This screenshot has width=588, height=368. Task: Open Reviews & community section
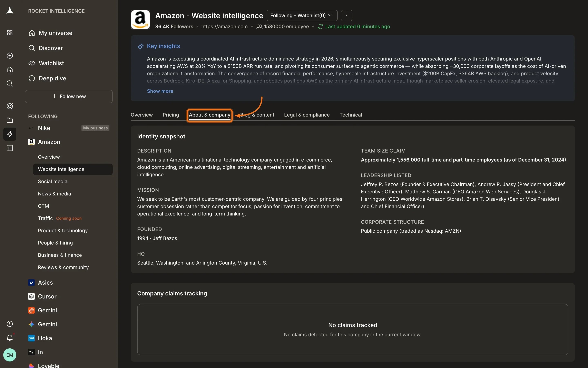[63, 267]
